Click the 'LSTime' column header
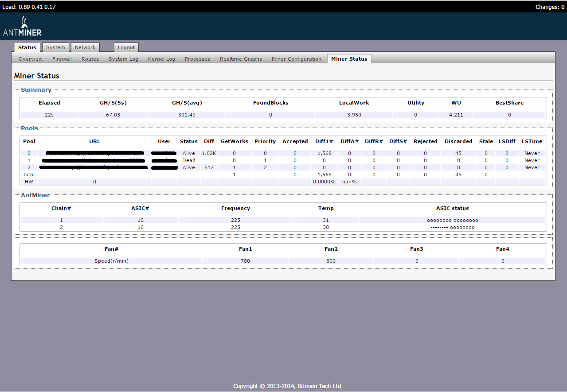The height and width of the screenshot is (392, 567). pyautogui.click(x=532, y=141)
